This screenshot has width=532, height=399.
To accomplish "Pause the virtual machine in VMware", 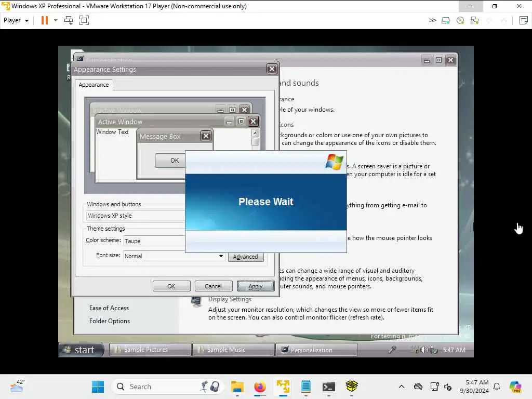I will pyautogui.click(x=45, y=20).
